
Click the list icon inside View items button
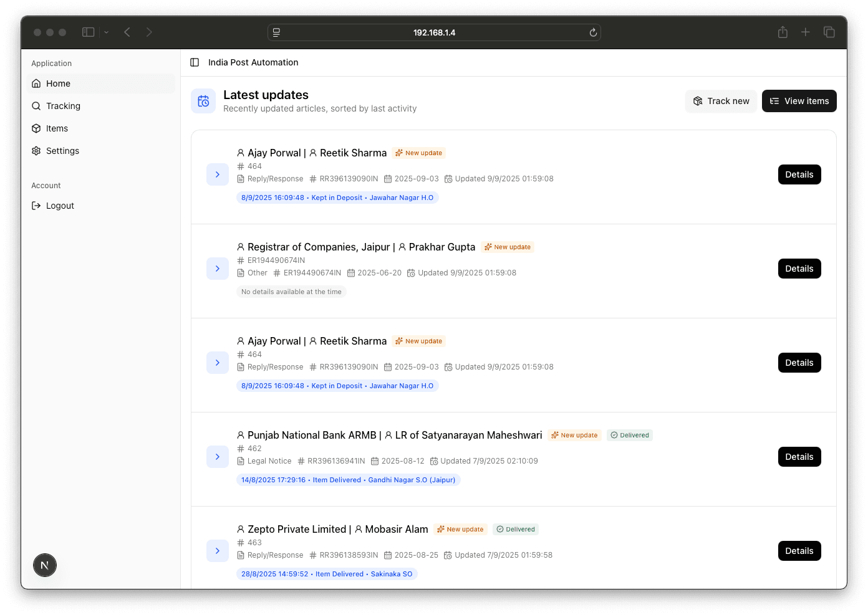[774, 100]
